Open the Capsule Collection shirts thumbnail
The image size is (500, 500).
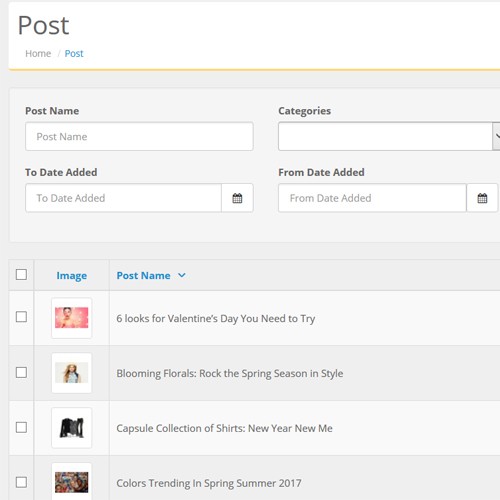pos(72,428)
